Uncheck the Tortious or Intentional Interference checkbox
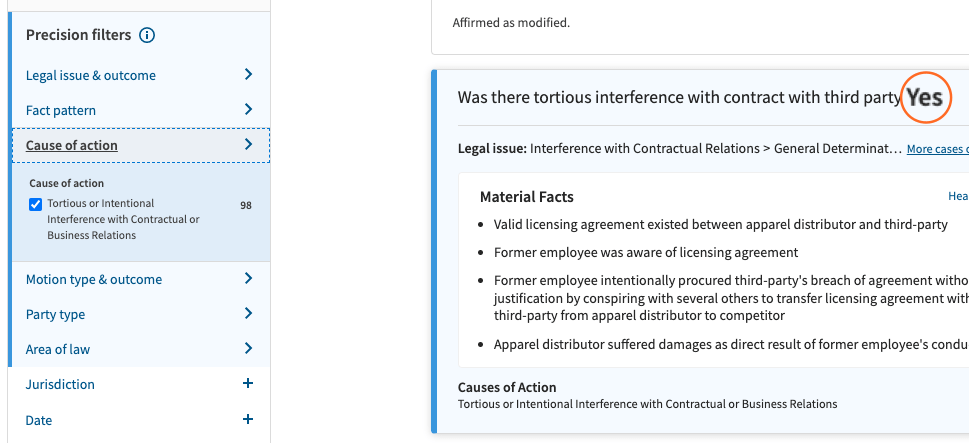Screen dimensions: 969x443 [x=36, y=205]
